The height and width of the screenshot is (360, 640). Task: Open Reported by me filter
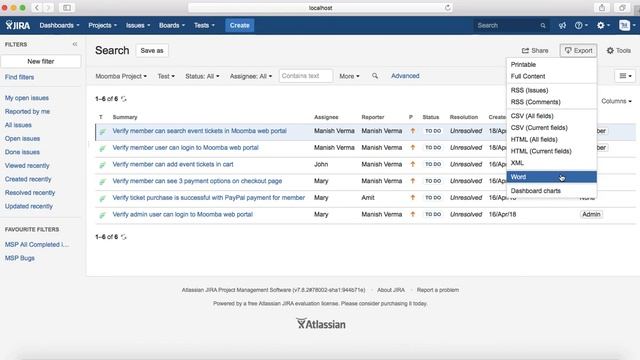[27, 111]
